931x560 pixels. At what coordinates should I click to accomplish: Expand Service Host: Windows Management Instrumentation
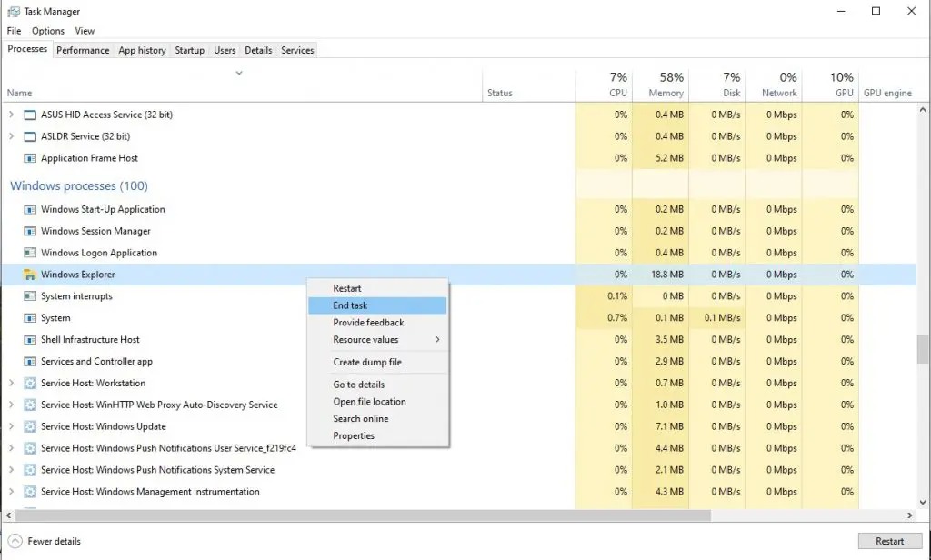click(x=11, y=492)
